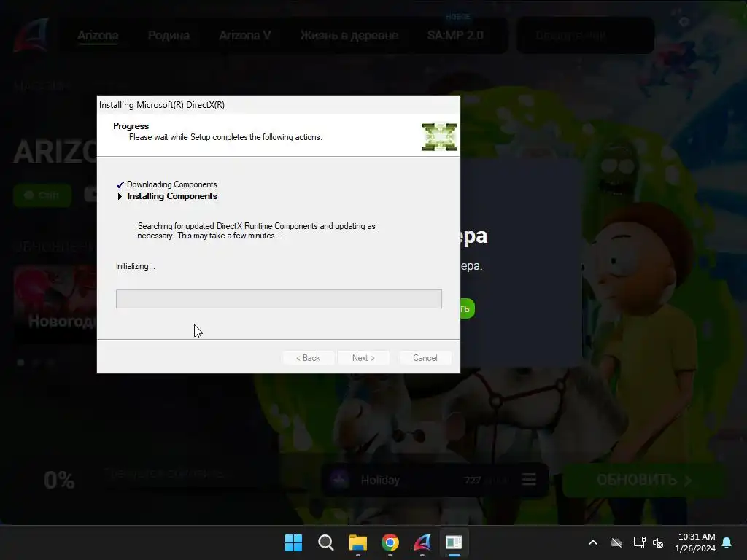Open the Arizona V tab in launcher
This screenshot has height=560, width=747.
[x=245, y=35]
